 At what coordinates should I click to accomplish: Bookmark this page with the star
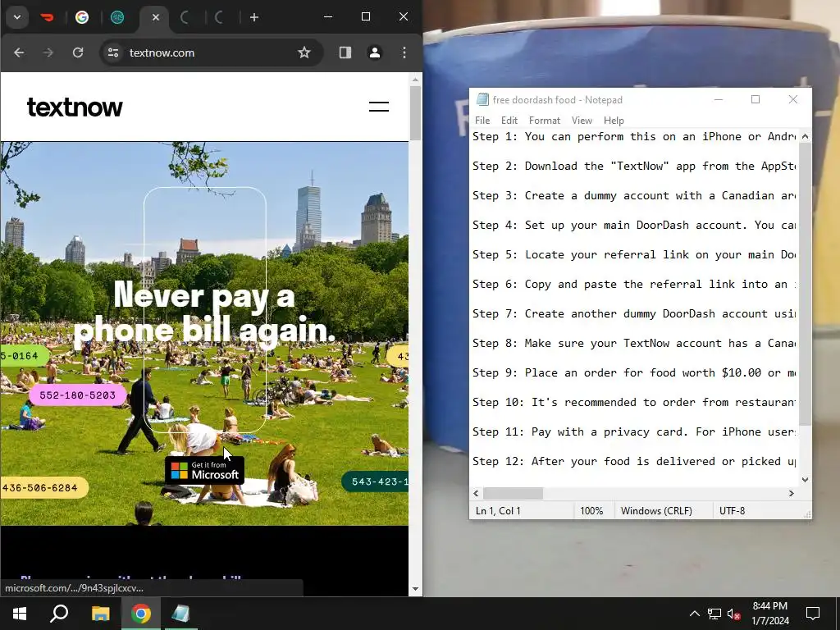coord(304,52)
